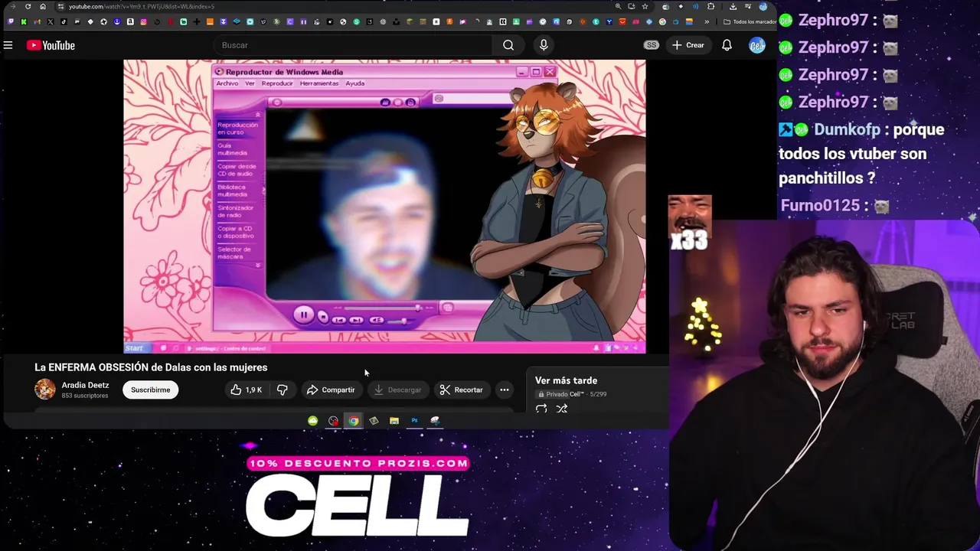
Task: Subscribe with the Suscribirme button
Action: point(150,390)
